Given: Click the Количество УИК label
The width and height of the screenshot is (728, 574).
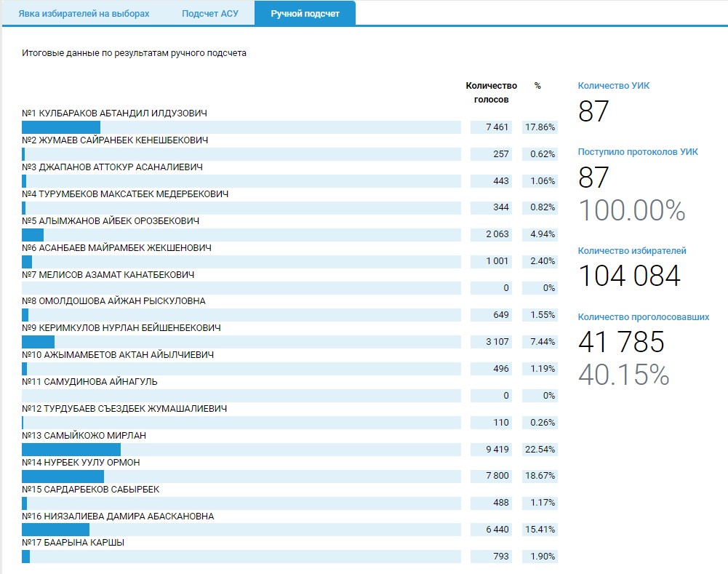Looking at the screenshot, I should pyautogui.click(x=613, y=86).
